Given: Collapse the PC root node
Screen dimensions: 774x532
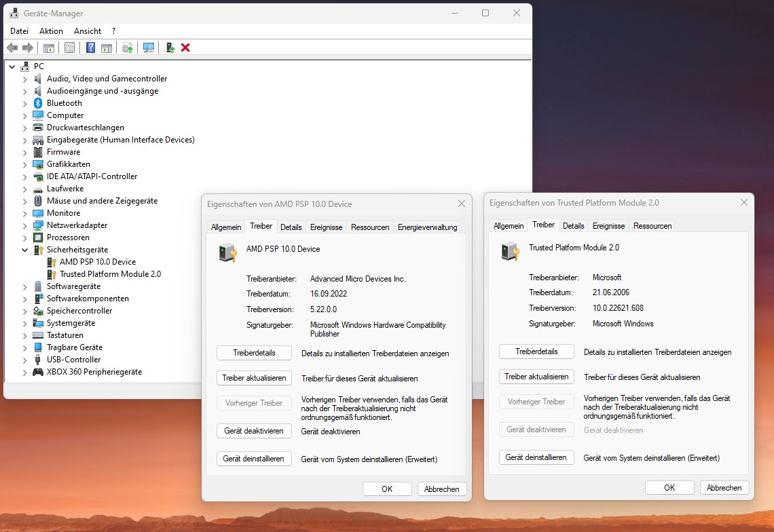Looking at the screenshot, I should (12, 66).
